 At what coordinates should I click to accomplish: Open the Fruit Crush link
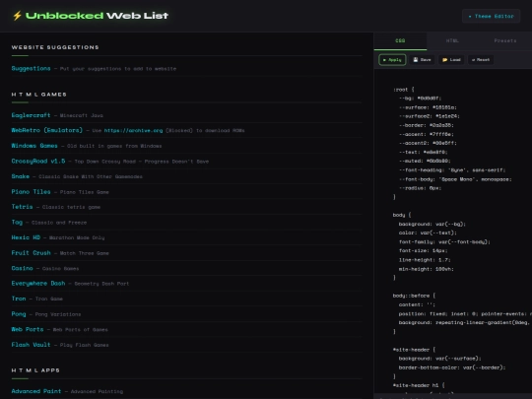[31, 253]
